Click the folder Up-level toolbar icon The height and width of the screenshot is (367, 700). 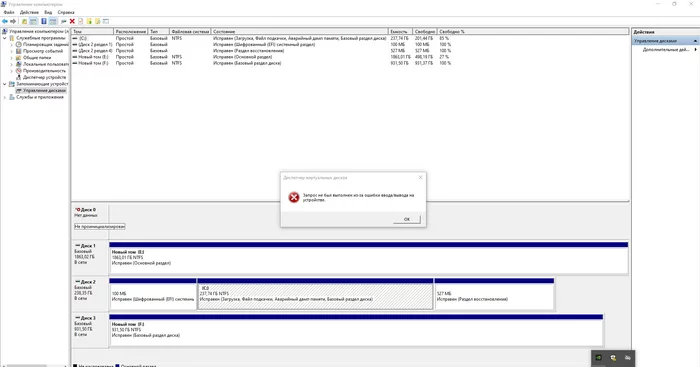tap(24, 21)
